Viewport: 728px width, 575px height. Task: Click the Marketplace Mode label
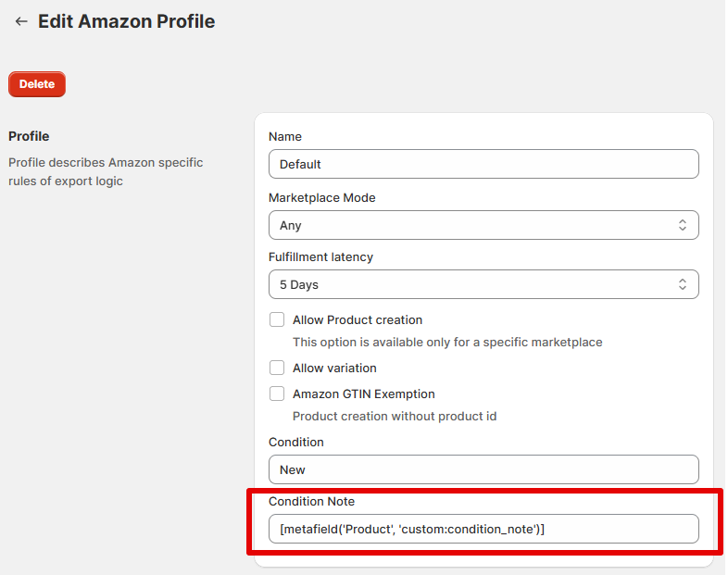(321, 197)
